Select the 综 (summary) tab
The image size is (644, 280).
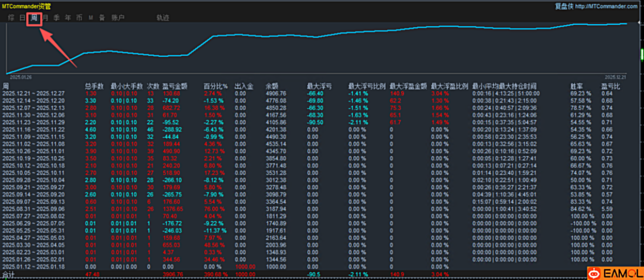click(x=11, y=18)
